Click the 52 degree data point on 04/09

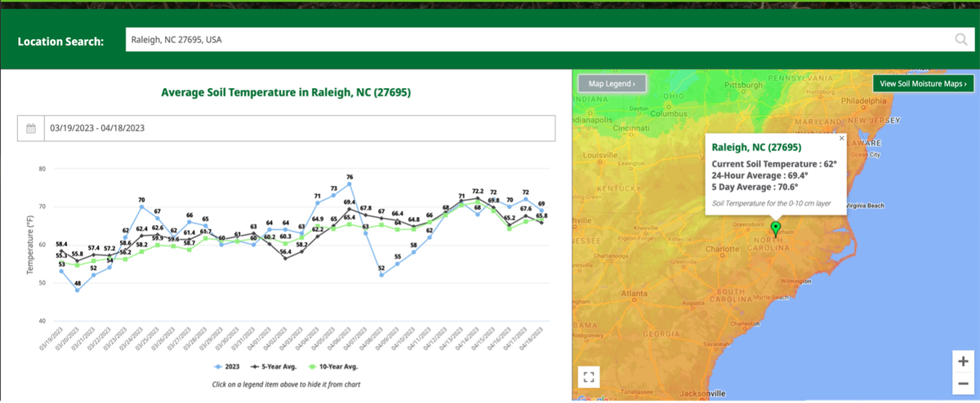coord(381,275)
